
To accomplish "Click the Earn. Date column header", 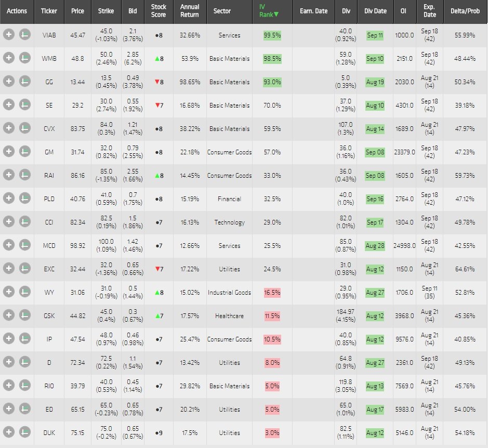I will [x=314, y=11].
